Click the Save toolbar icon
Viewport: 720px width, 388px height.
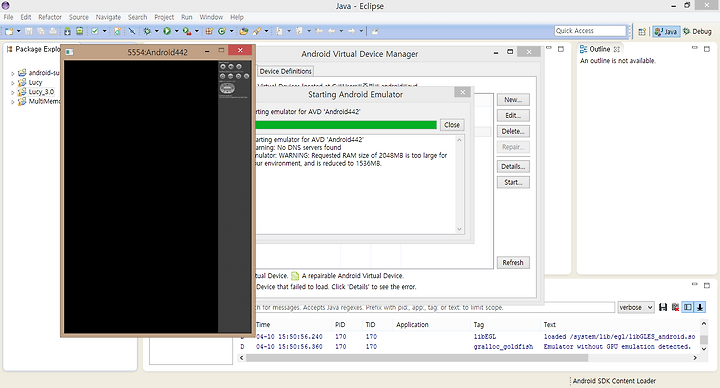(28, 31)
